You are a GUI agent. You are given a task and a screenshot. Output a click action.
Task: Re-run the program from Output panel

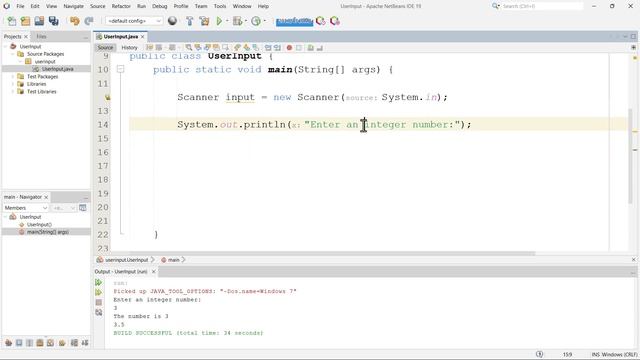coord(98,282)
